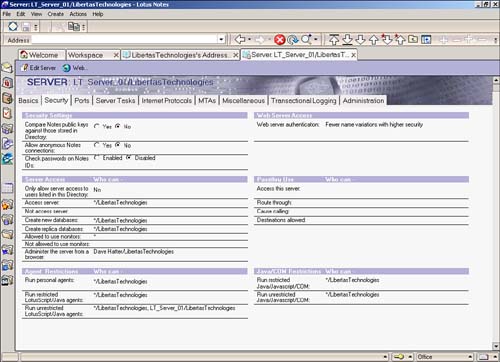Click the Edit Server pencil icon
This screenshot has height=362, width=500.
[x=24, y=68]
